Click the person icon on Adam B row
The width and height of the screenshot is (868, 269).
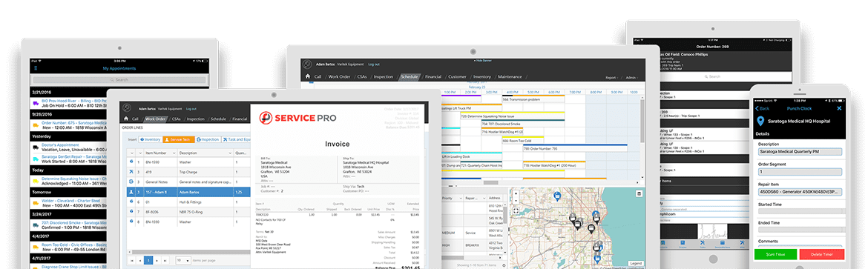pos(131,192)
